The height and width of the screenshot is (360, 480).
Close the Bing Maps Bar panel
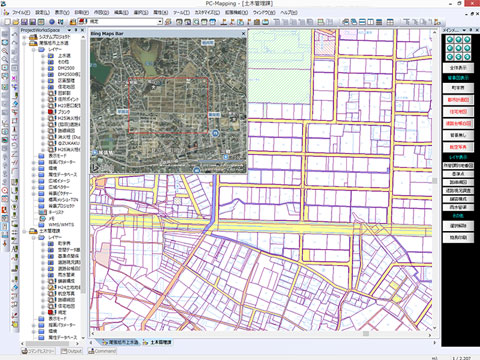pyautogui.click(x=243, y=33)
